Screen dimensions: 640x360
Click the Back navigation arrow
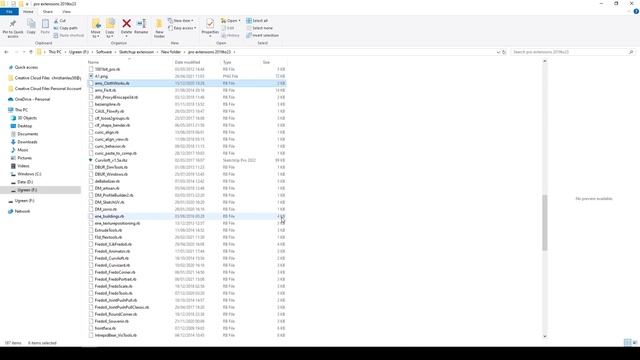pyautogui.click(x=6, y=52)
